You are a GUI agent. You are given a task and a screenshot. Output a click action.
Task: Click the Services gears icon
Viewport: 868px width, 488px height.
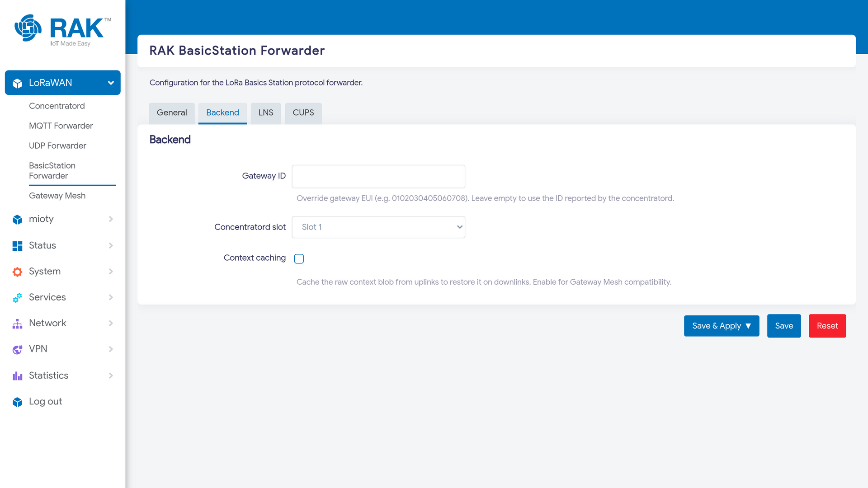click(17, 298)
